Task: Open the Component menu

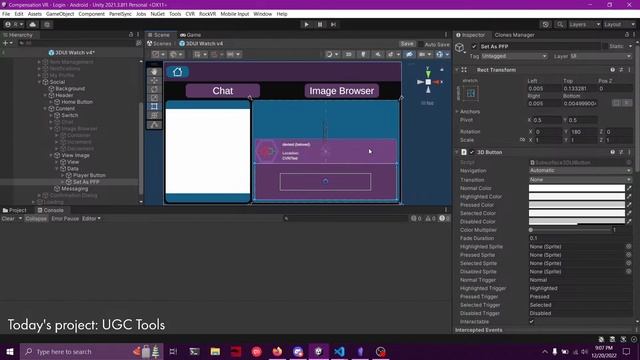Action: (x=91, y=14)
